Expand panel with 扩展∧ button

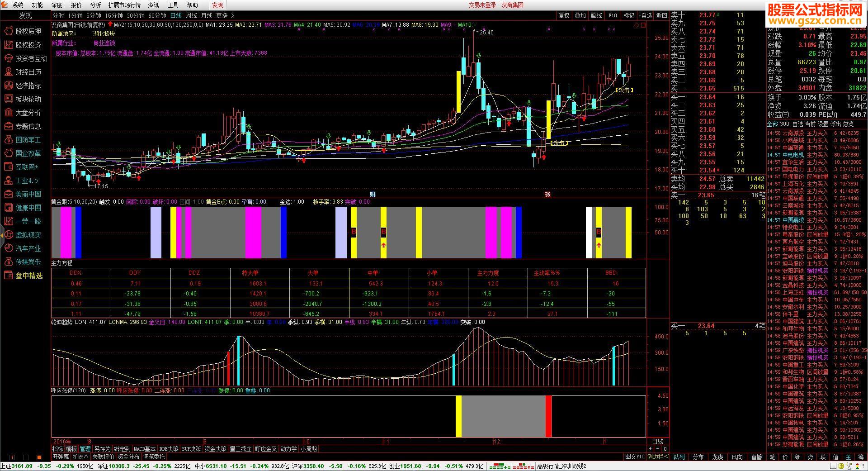click(80, 457)
